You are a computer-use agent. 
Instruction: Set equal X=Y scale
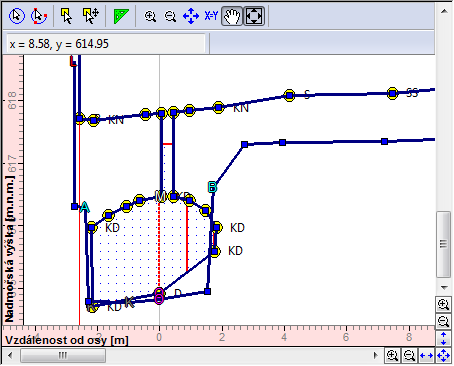click(x=211, y=16)
